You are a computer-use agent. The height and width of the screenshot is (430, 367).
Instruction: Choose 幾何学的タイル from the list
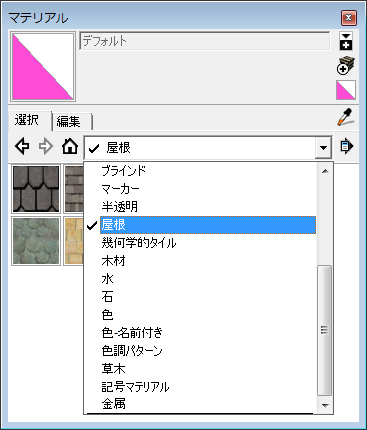208,243
